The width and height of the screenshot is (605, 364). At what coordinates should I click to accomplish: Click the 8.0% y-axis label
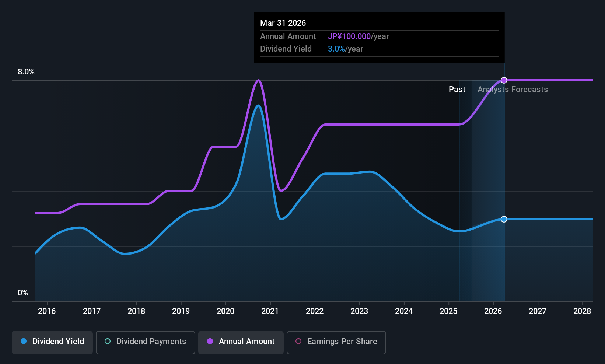click(26, 72)
